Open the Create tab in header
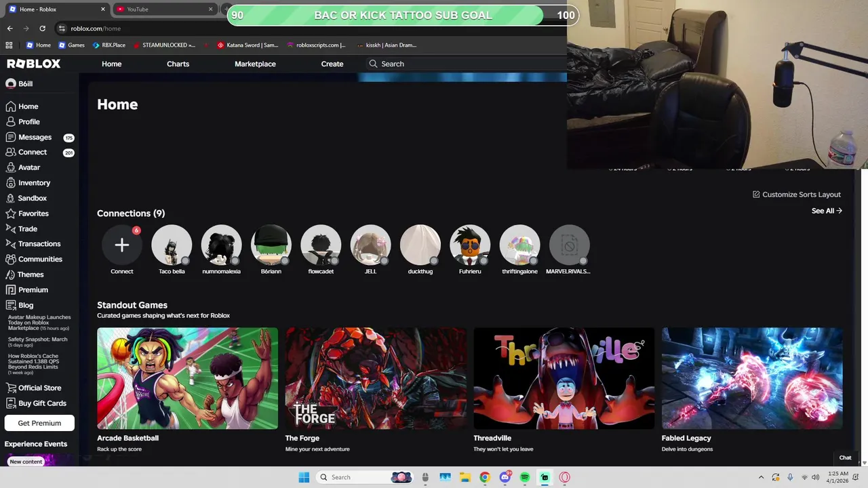The height and width of the screenshot is (488, 868). 332,64
